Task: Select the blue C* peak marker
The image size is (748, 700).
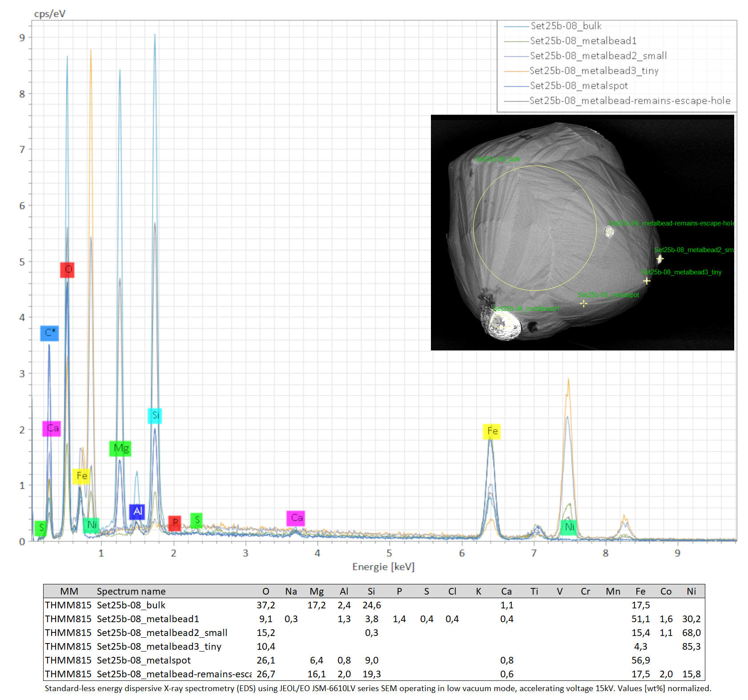Action: coord(49,333)
